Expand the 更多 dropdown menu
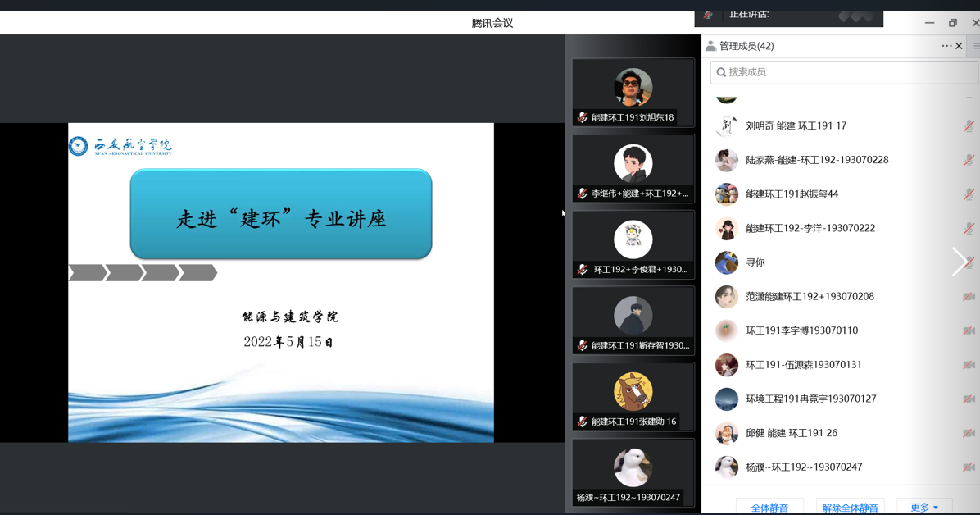Screen dimensions: 980x515 pyautogui.click(x=924, y=507)
